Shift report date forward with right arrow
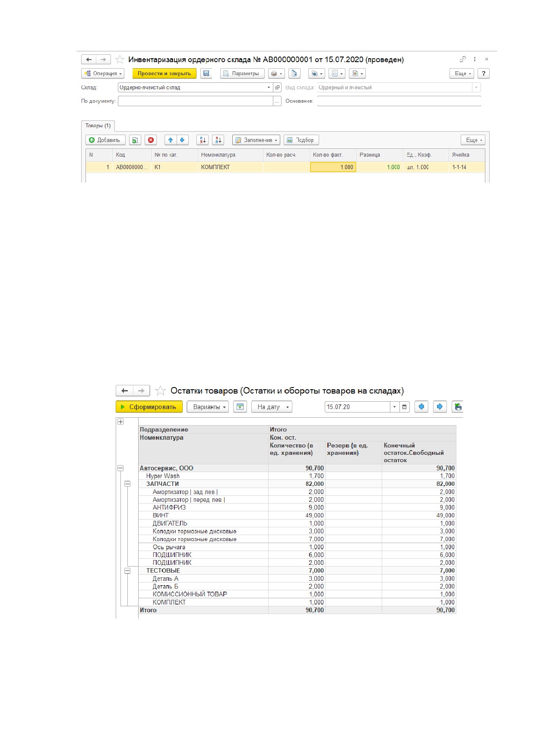 tap(440, 407)
